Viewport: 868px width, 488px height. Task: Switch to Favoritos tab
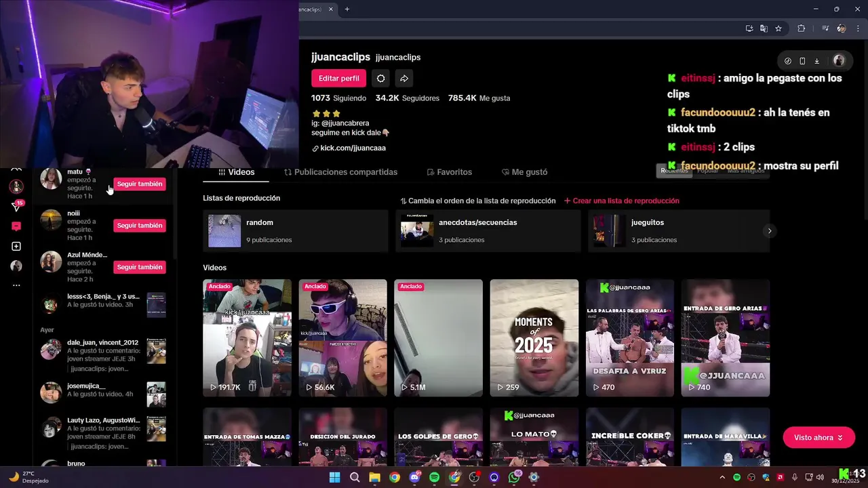coord(449,172)
